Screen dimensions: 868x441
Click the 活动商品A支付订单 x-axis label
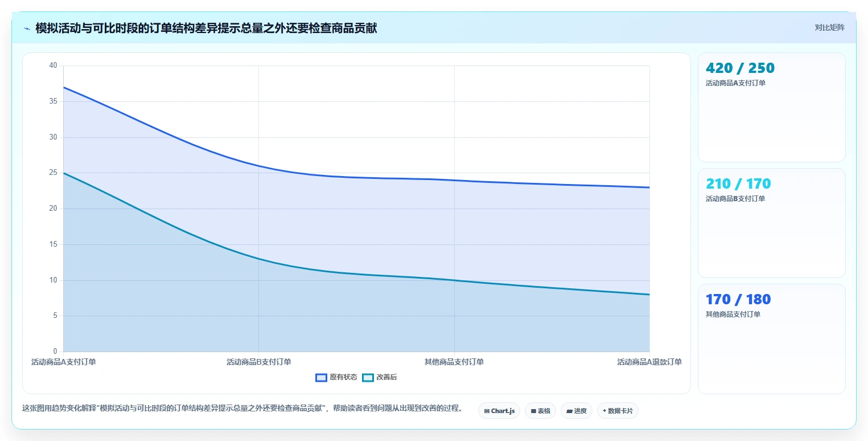(64, 362)
